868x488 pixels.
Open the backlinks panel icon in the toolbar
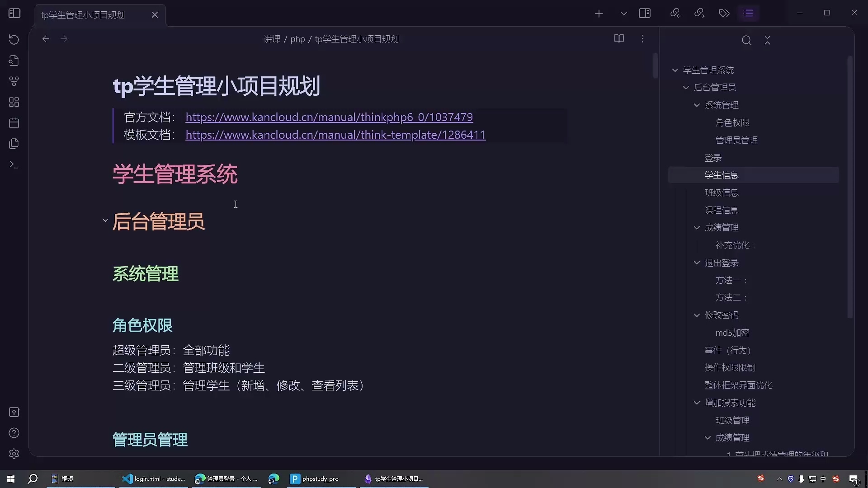675,13
